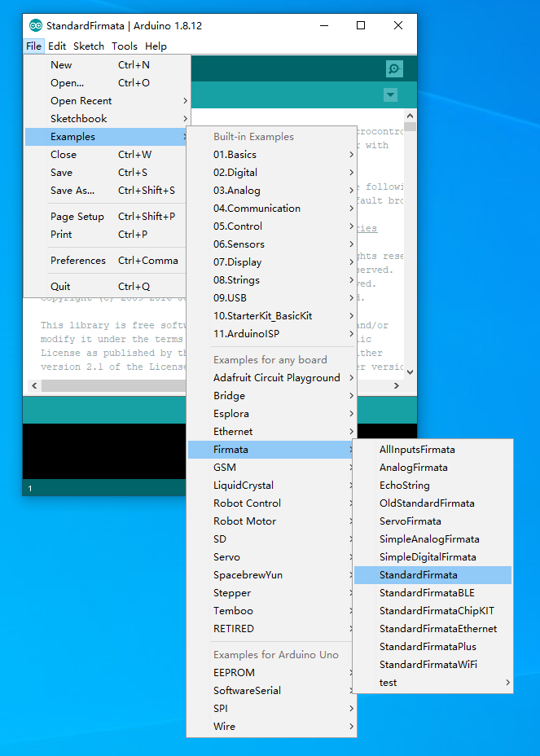Image resolution: width=540 pixels, height=756 pixels.
Task: Open the Edit menu
Action: coord(57,46)
